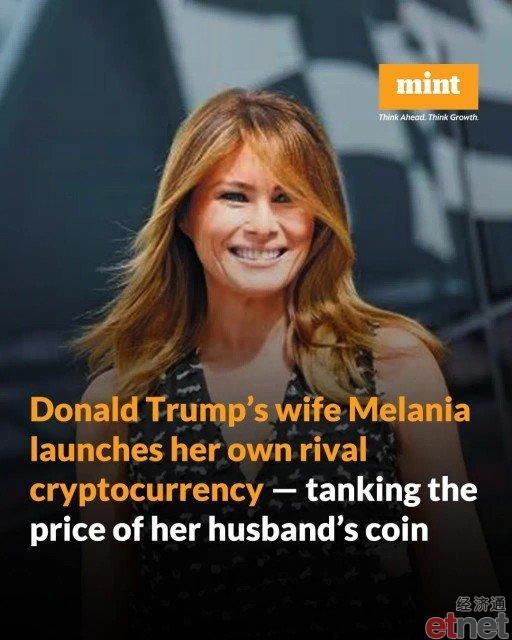Click the orange mint logo
Image resolution: width=512 pixels, height=640 pixels.
[428, 86]
